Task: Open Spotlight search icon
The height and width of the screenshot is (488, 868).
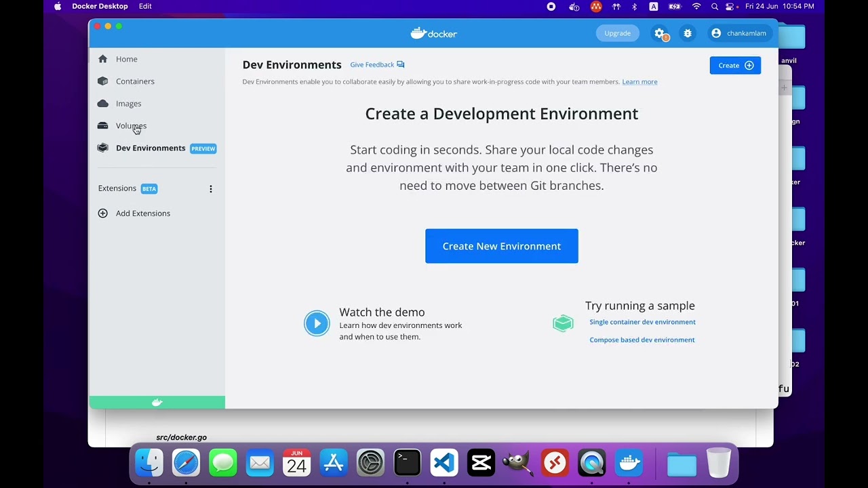Action: point(715,6)
